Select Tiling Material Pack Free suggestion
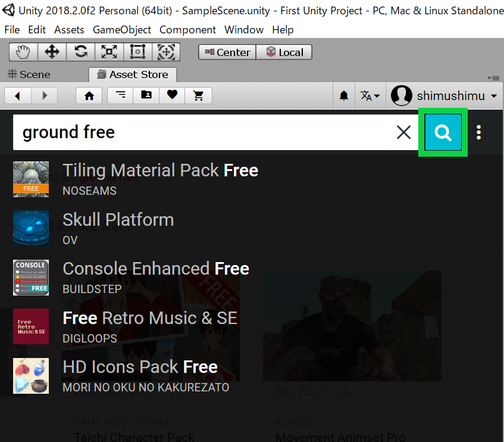 click(160, 170)
